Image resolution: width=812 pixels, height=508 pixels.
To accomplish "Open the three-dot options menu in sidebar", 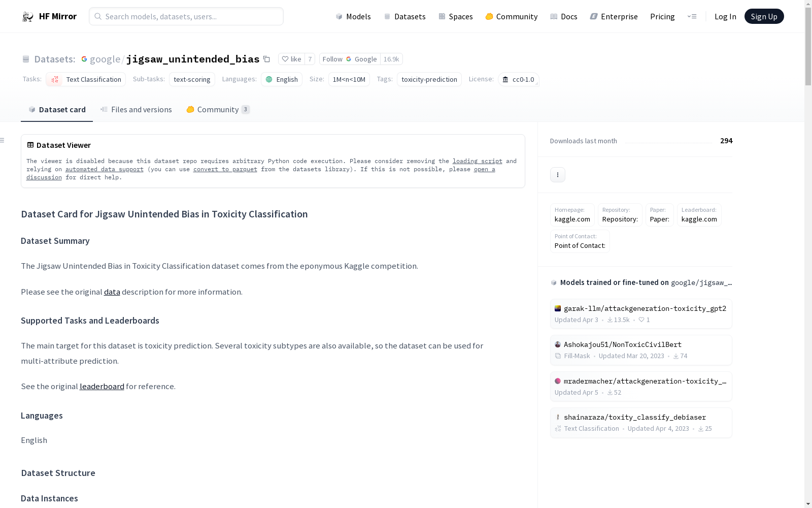I will point(558,175).
